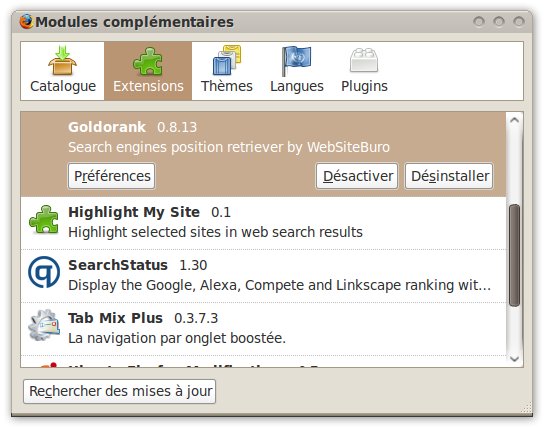Viewport: 544px width, 427px height.
Task: Click SearchStatus version 1.30
Action: 193,265
